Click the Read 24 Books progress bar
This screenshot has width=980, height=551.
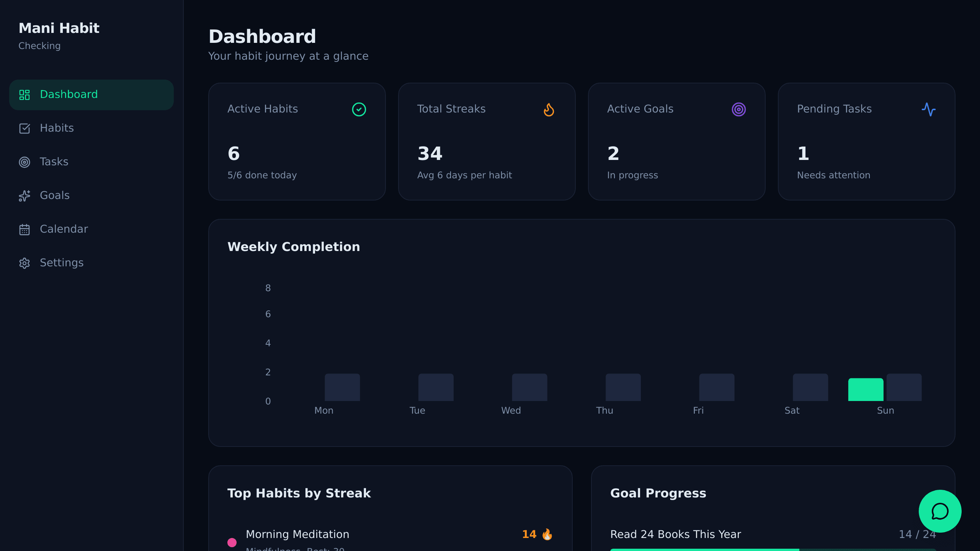[773, 549]
